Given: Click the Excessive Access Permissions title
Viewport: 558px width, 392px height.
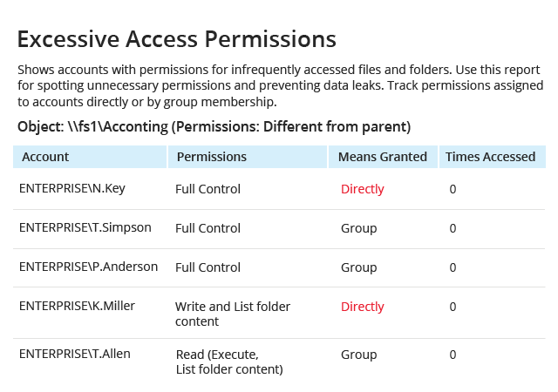Looking at the screenshot, I should coord(177,39).
